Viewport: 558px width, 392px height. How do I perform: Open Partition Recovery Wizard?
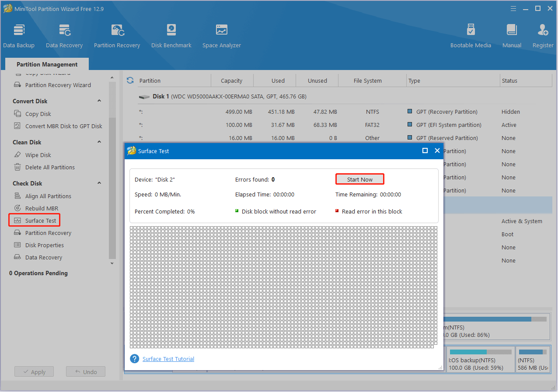click(52, 85)
